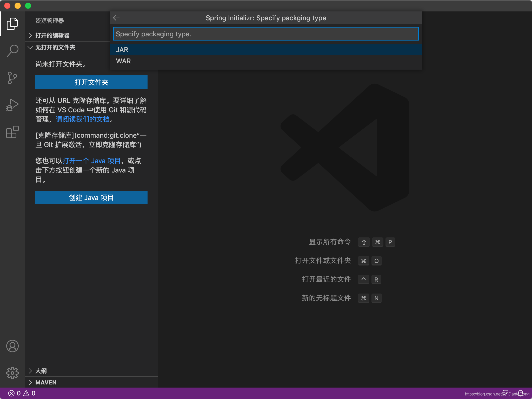The height and width of the screenshot is (399, 532).
Task: Open the Search view icon
Action: (12, 51)
